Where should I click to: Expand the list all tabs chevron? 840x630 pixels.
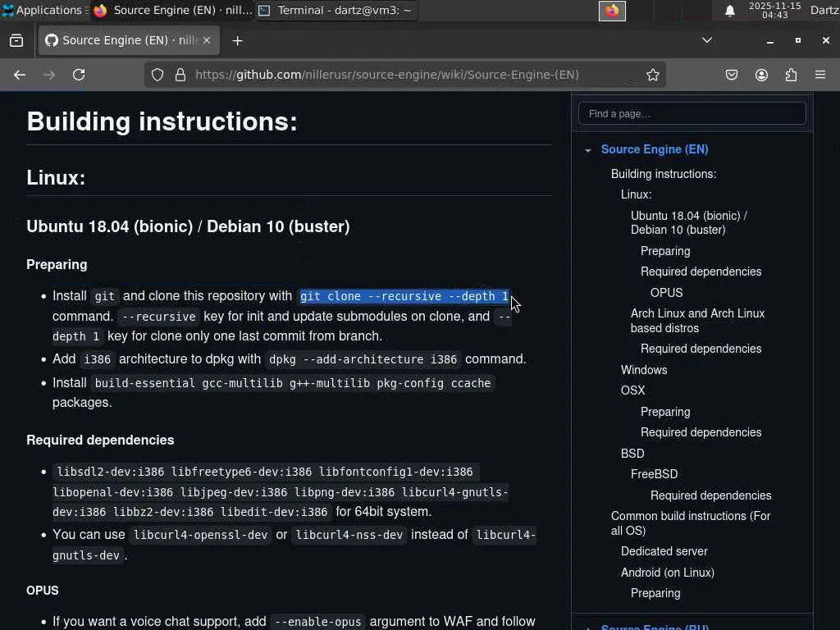coord(707,40)
